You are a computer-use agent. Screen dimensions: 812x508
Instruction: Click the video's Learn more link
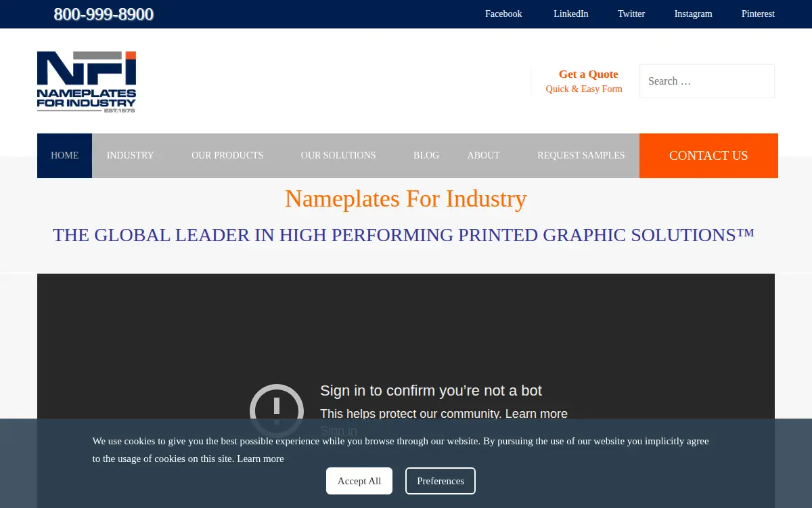pyautogui.click(x=537, y=414)
